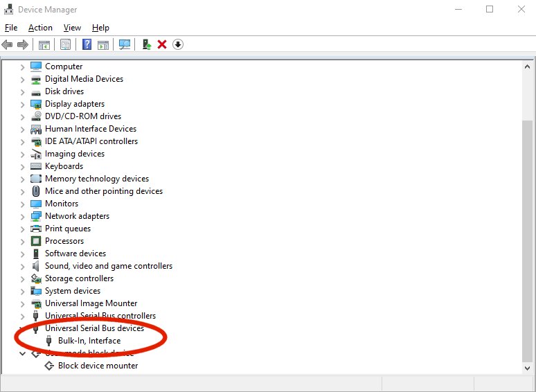
Task: Open the Action menu
Action: (40, 28)
